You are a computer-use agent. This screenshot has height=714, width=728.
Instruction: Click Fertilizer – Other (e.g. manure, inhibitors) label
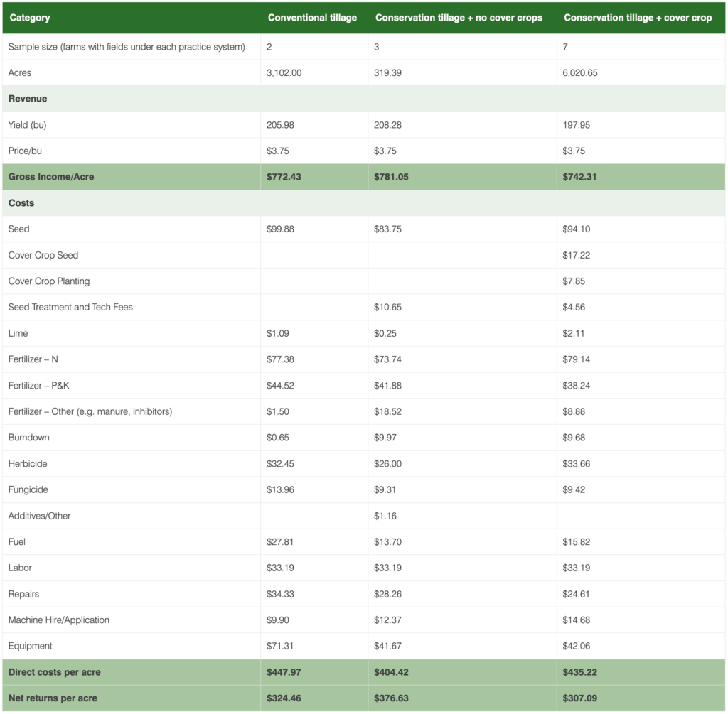90,411
